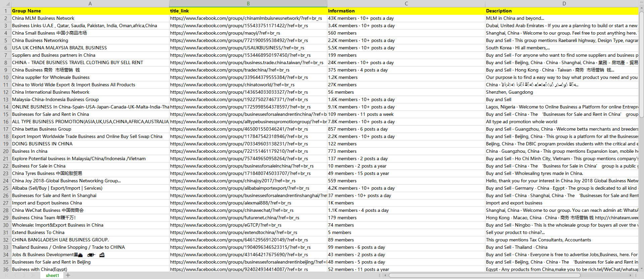The image size is (644, 279).
Task: Click the Group Name header cell
Action: 90,11
